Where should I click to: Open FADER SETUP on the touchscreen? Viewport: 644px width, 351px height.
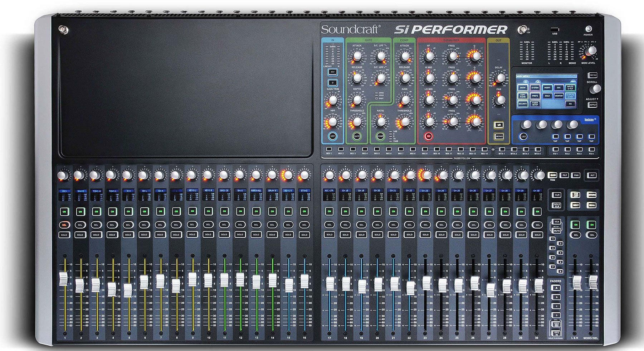(x=535, y=104)
